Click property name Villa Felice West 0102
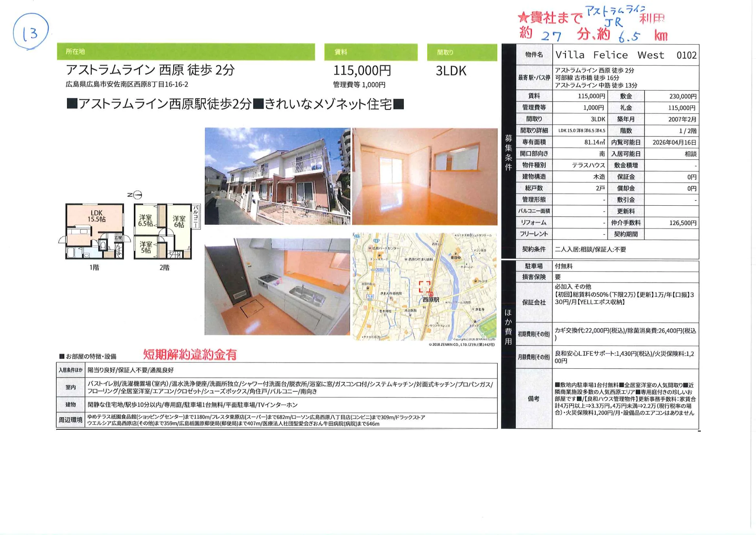The image size is (756, 535). pyautogui.click(x=625, y=55)
